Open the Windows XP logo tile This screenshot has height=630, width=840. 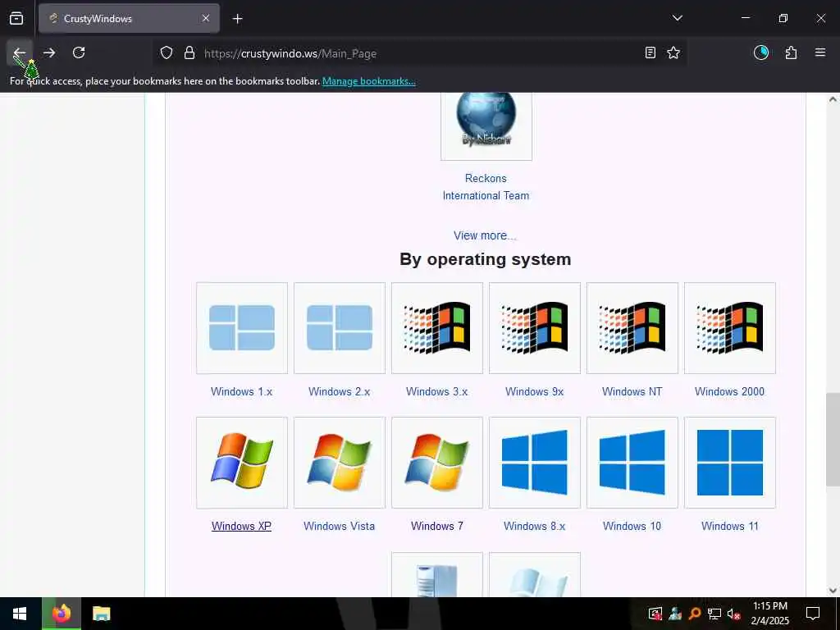tap(242, 463)
